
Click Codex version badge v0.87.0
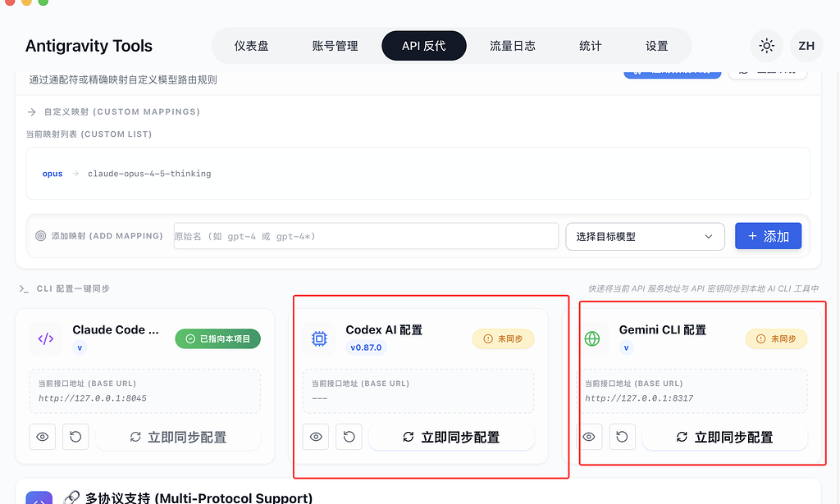pos(366,347)
